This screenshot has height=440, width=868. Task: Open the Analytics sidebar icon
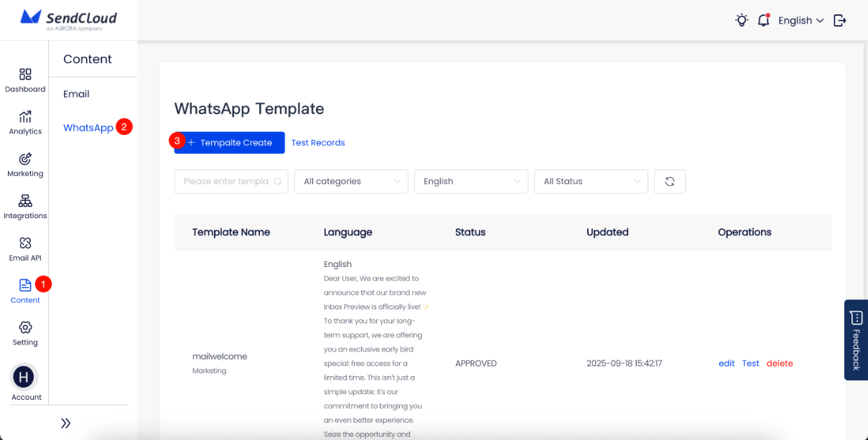25,116
